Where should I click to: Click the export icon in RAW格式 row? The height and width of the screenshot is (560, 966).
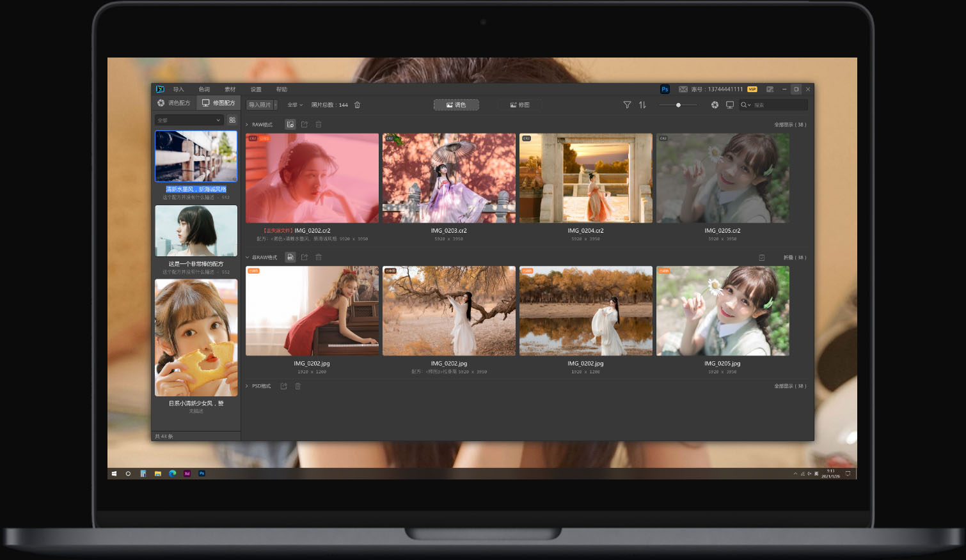[x=305, y=125]
